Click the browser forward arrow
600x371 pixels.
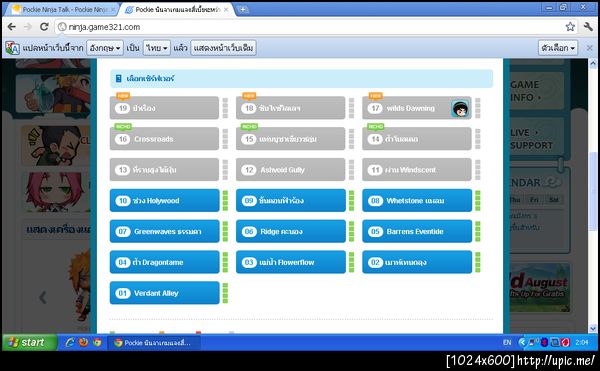[28, 27]
